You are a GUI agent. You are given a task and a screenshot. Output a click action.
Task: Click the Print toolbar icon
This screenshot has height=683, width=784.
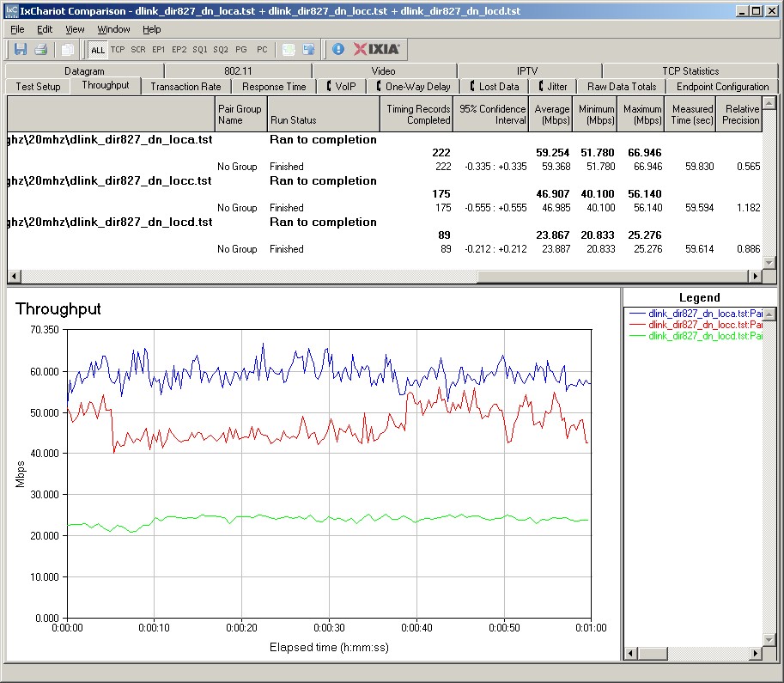pyautogui.click(x=41, y=49)
